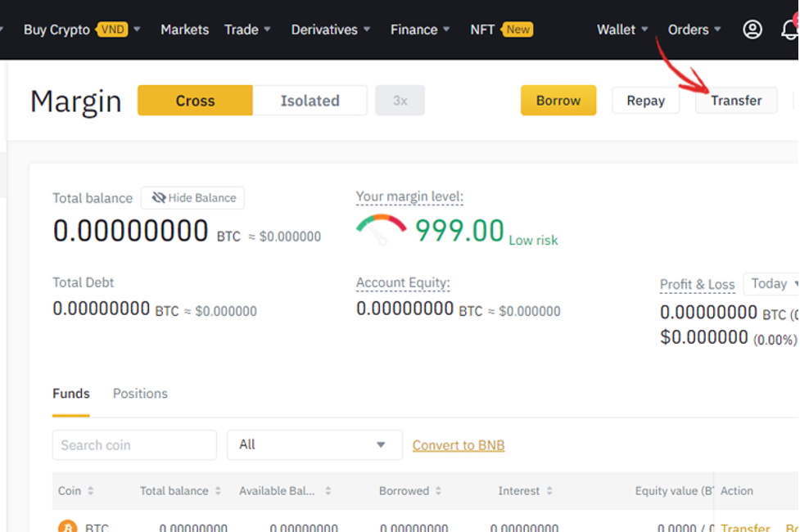Sort by Total balance column arrows
Screen dimensions: 800x532
pos(218,491)
